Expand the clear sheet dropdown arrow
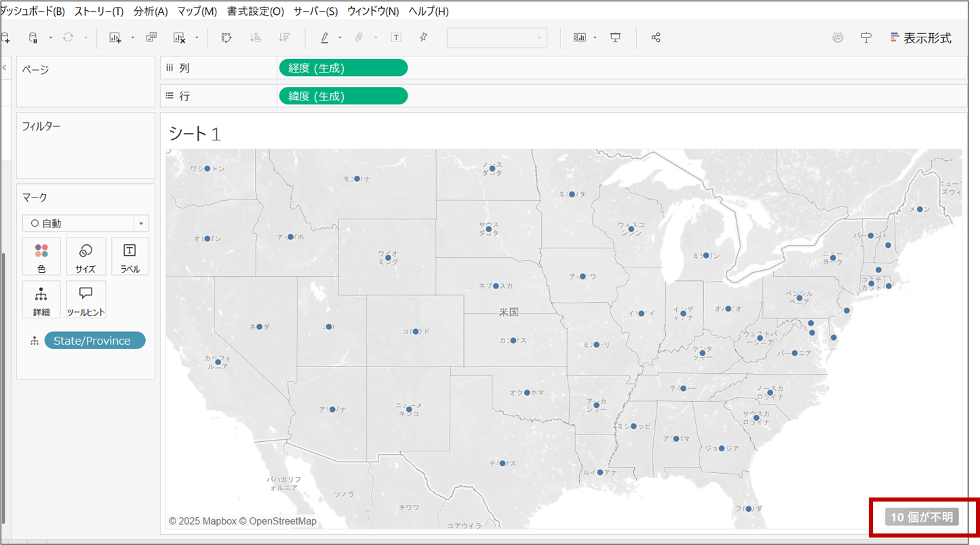Screen dimensions: 980x545 point(197,38)
